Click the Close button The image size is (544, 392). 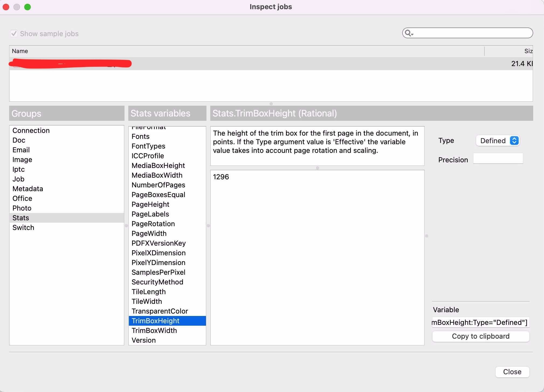[512, 372]
